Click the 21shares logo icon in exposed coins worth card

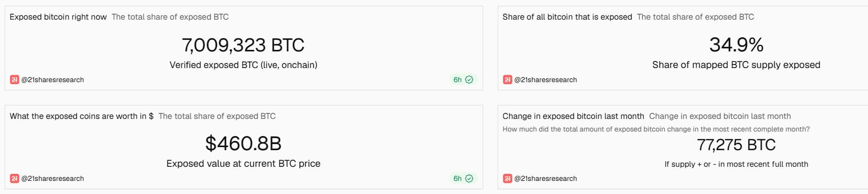point(14,178)
